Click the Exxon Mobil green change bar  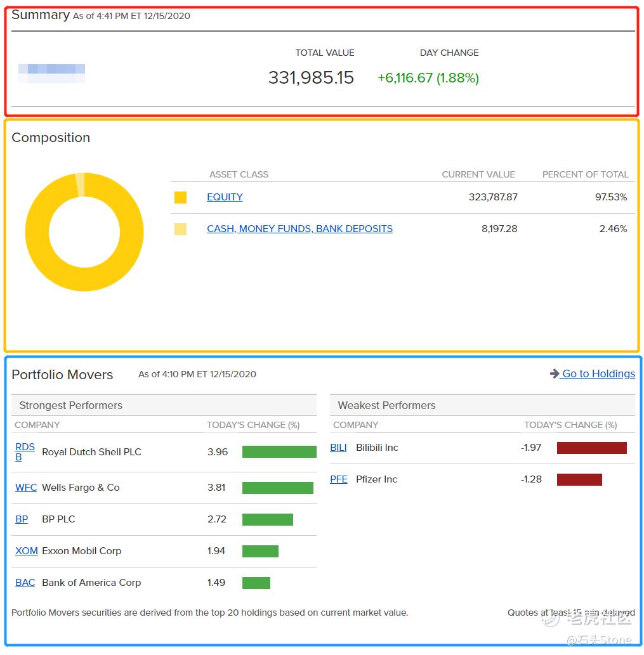(260, 551)
